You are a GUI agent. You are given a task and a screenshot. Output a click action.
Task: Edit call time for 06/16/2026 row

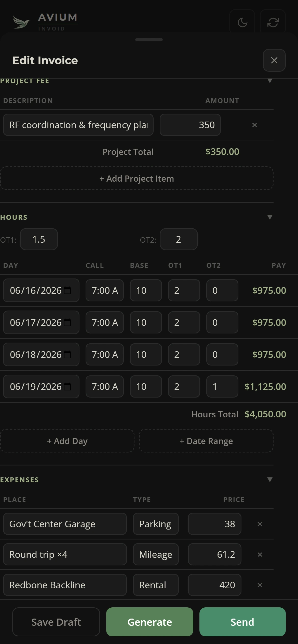pyautogui.click(x=105, y=290)
